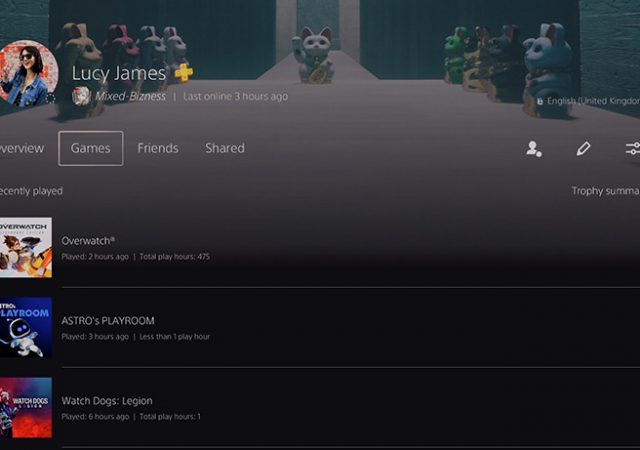Image resolution: width=640 pixels, height=450 pixels.
Task: Open the privacy settings sliders icon
Action: point(633,148)
